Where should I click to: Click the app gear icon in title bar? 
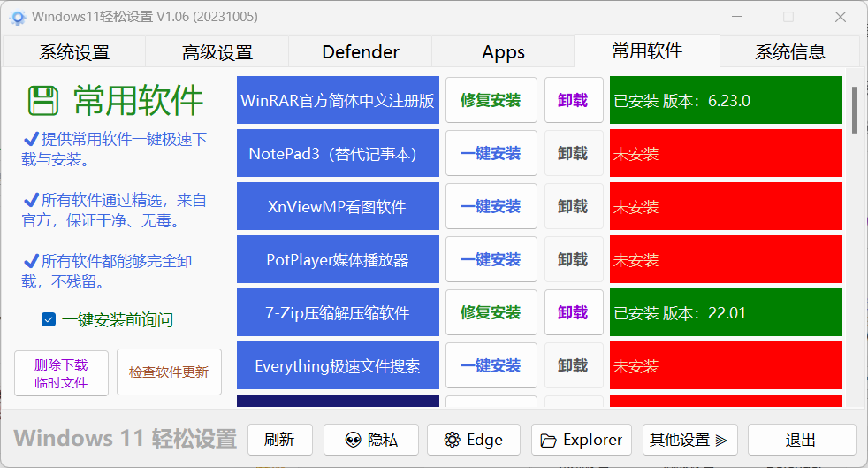(17, 18)
